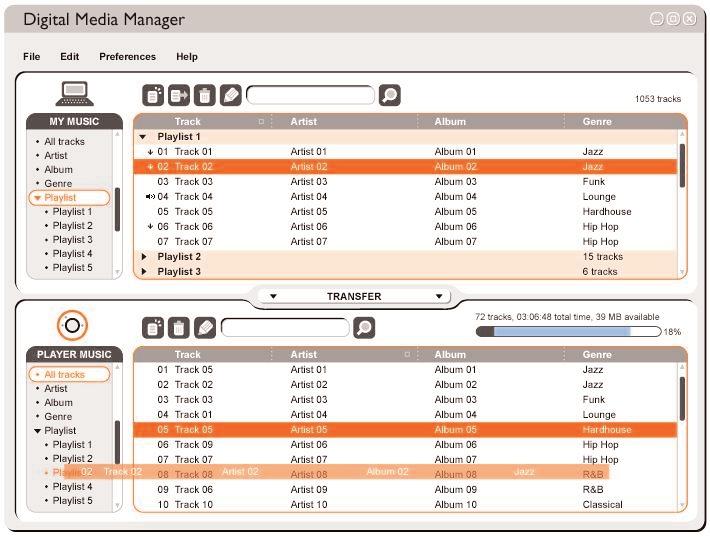Click the trash icon in Player Music toolbar
The image size is (710, 537).
(179, 328)
